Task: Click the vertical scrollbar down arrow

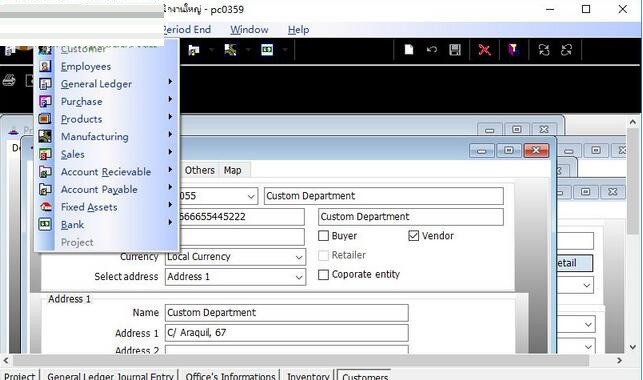Action: coord(633,347)
